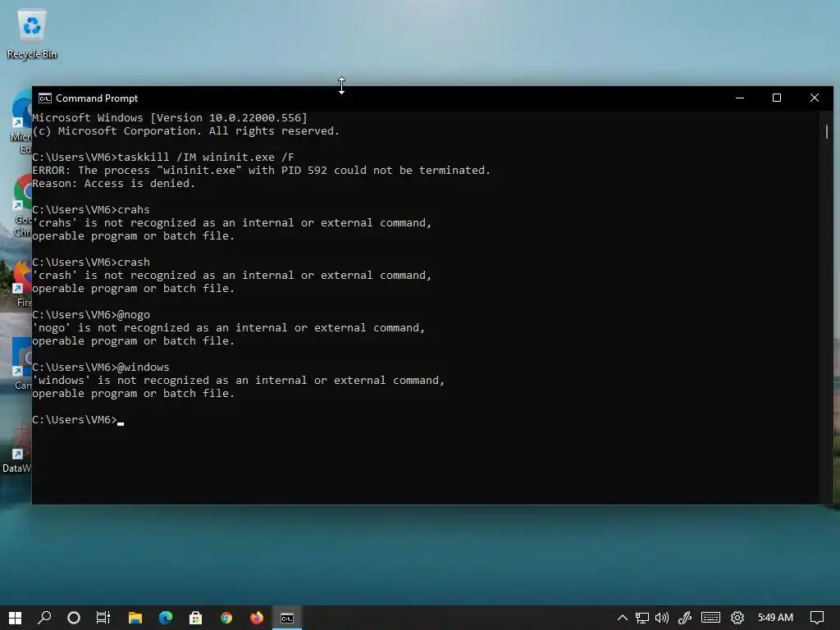Click the 'C:\Users\VM6>crash' line
840x630 pixels.
tap(91, 262)
